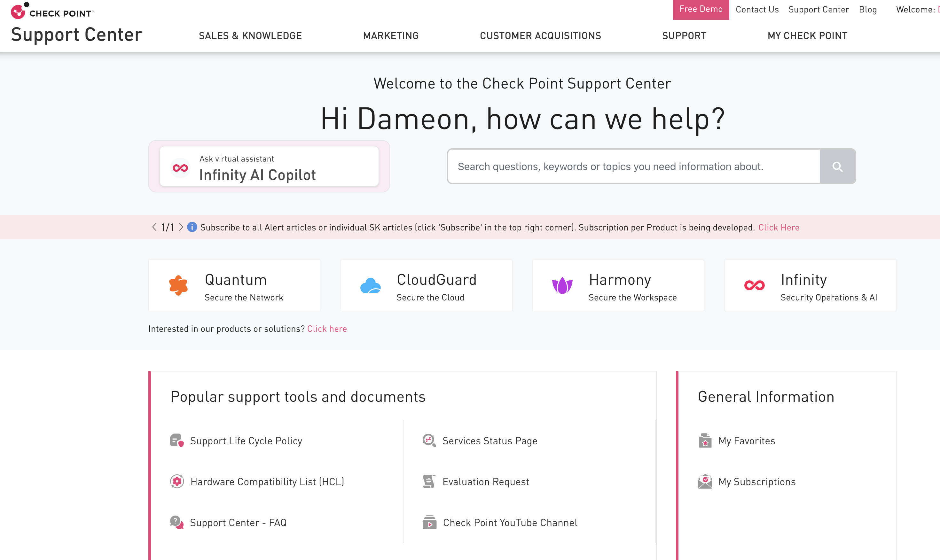Click the blue info icon in alert banner
This screenshot has width=940, height=560.
point(192,227)
